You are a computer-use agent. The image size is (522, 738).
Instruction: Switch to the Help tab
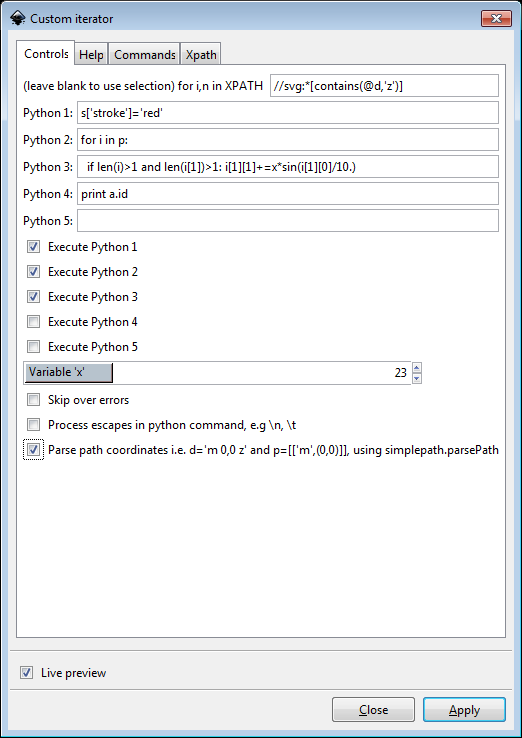[91, 55]
